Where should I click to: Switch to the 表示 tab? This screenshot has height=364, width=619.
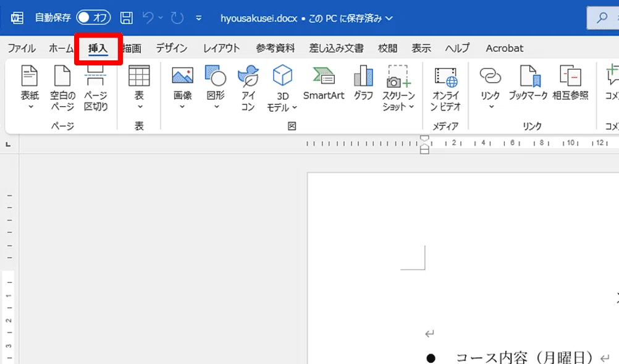[421, 48]
